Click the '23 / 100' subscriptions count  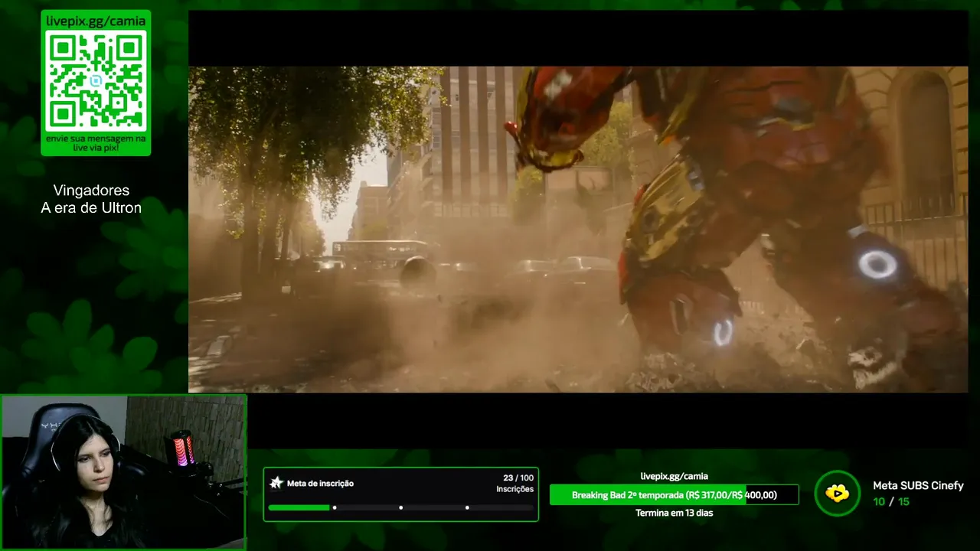(x=518, y=478)
